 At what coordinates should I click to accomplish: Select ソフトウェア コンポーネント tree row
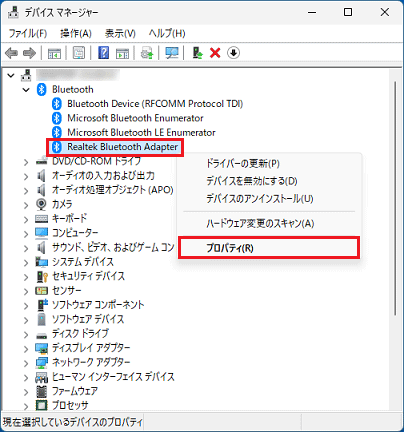98,305
